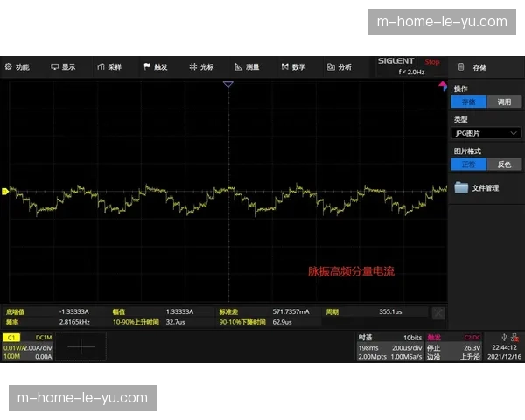Click the Stop run-state indicator

[x=432, y=62]
